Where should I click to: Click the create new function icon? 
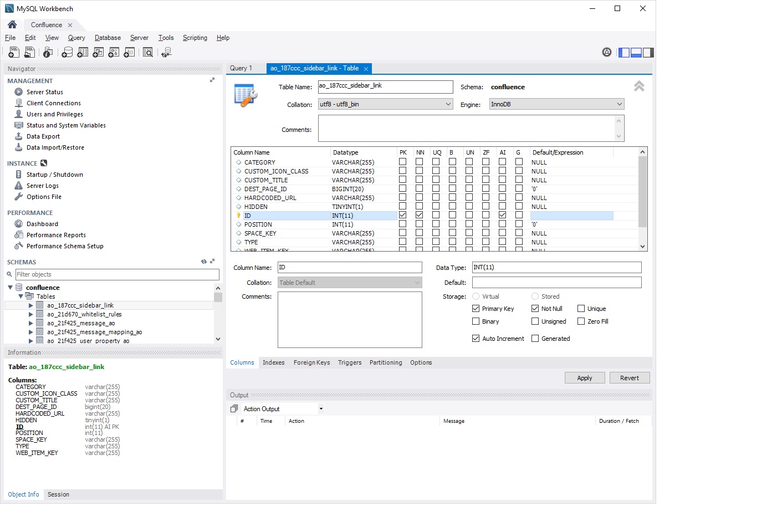pyautogui.click(x=129, y=52)
